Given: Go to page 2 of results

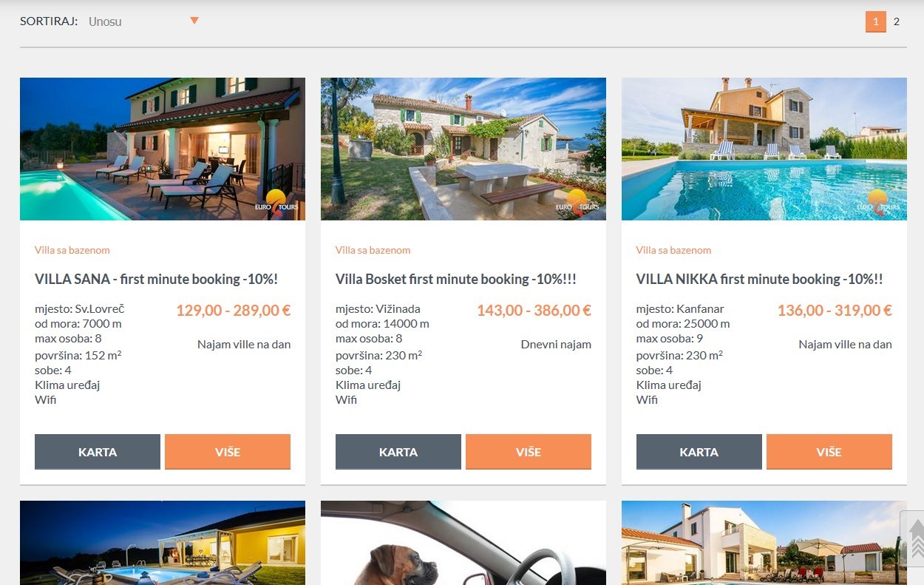Looking at the screenshot, I should 897,21.
